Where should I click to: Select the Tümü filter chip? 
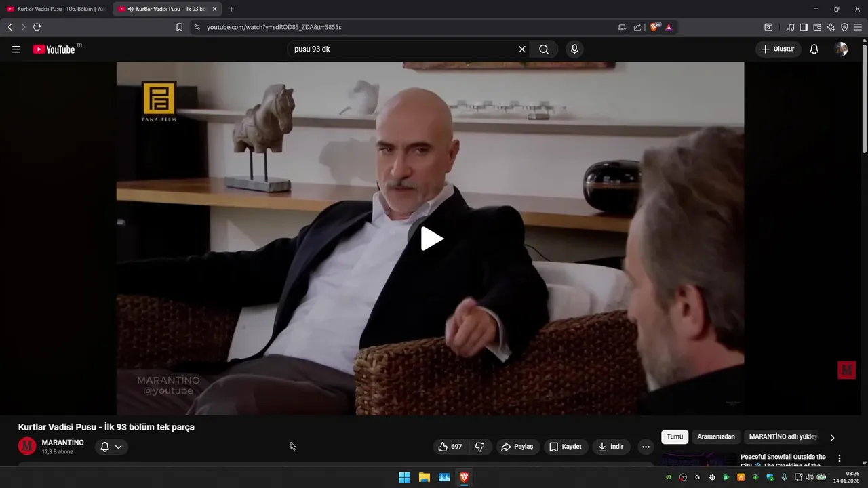(x=675, y=437)
